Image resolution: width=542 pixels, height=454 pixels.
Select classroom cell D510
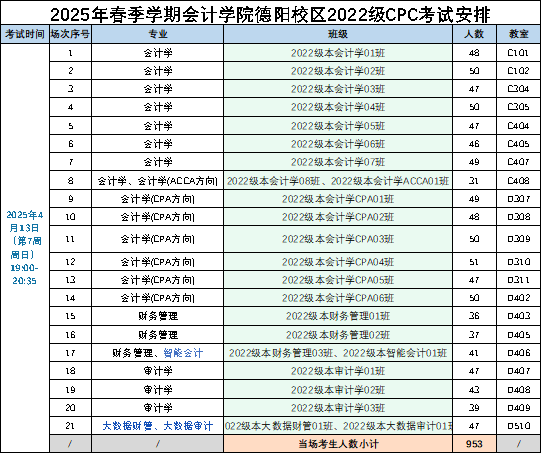pyautogui.click(x=518, y=426)
